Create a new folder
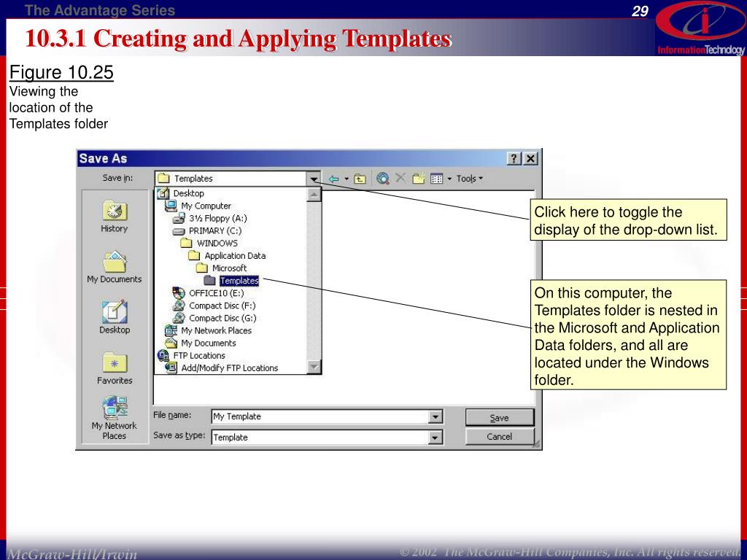This screenshot has height=560, width=747. coord(418,179)
